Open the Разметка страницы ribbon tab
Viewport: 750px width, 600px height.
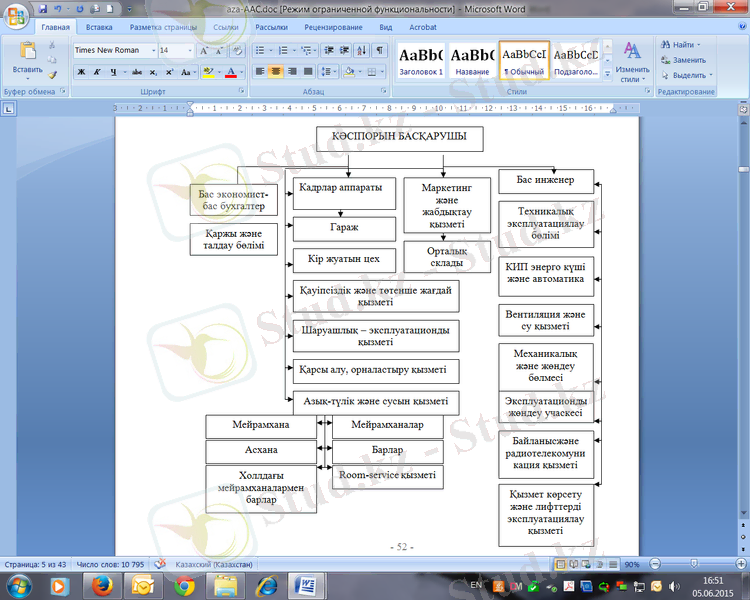tap(163, 27)
